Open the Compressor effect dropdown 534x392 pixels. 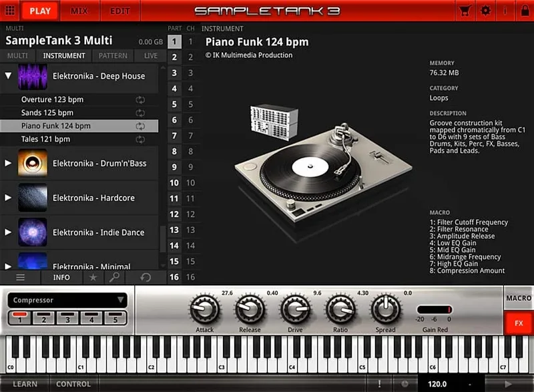click(x=67, y=300)
